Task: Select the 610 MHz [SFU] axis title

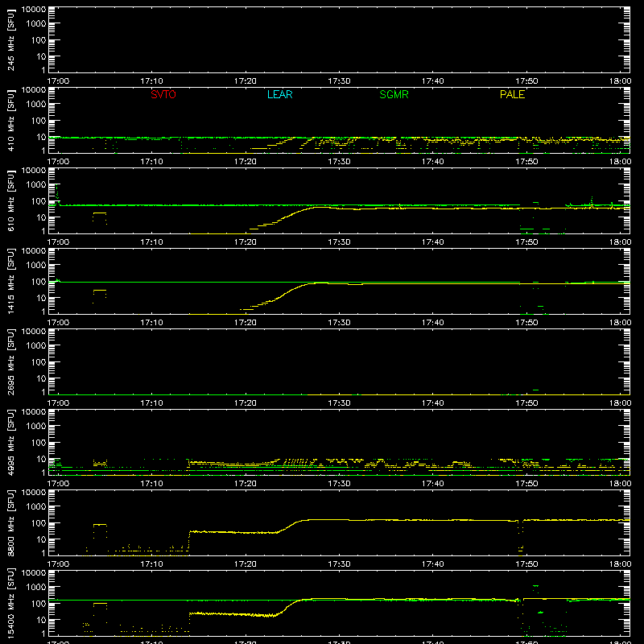Action: (11, 200)
